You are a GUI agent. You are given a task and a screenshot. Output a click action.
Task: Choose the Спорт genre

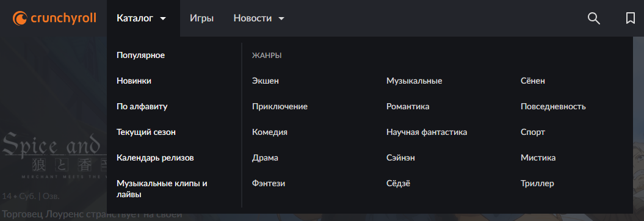[533, 132]
